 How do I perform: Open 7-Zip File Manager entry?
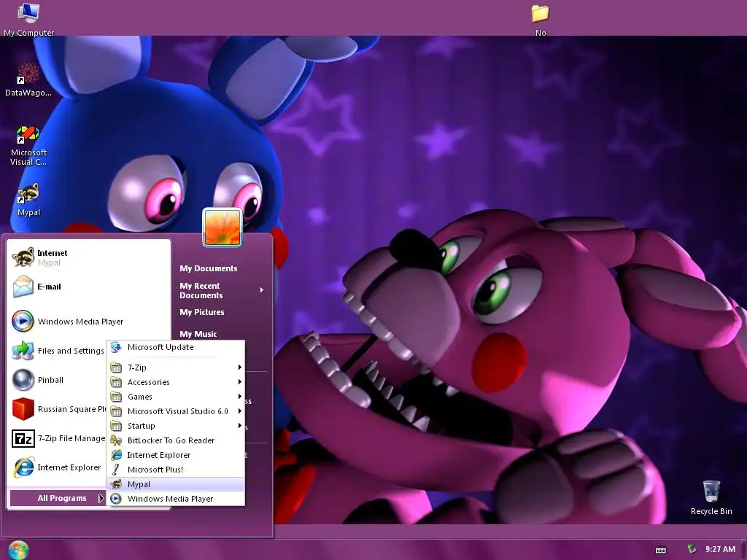click(58, 438)
